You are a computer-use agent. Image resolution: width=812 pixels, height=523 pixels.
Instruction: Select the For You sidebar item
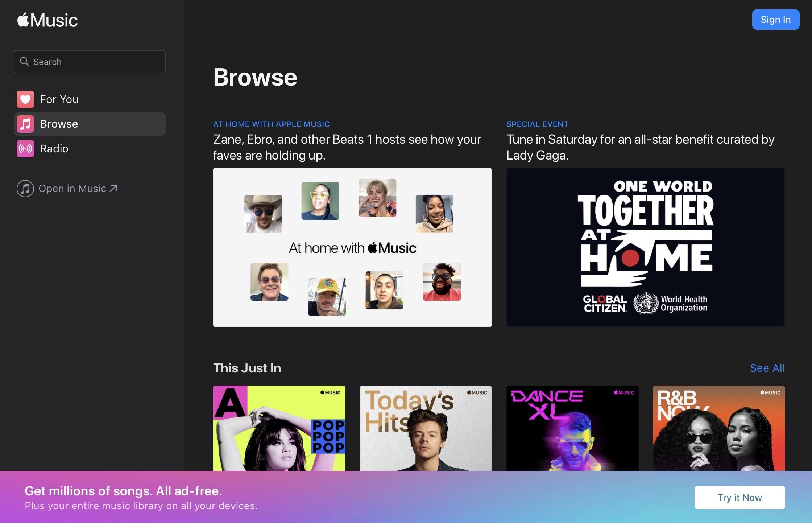click(59, 99)
